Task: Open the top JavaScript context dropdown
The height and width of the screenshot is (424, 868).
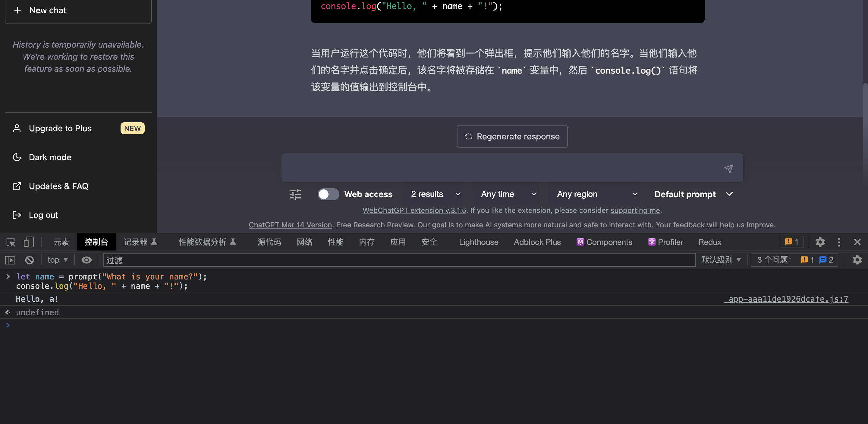Action: [x=57, y=260]
